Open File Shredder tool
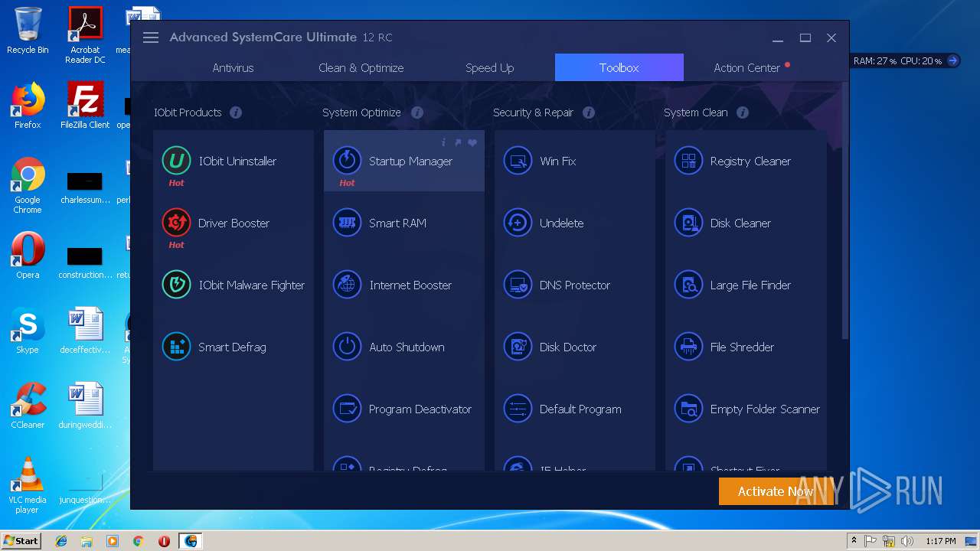 tap(746, 347)
